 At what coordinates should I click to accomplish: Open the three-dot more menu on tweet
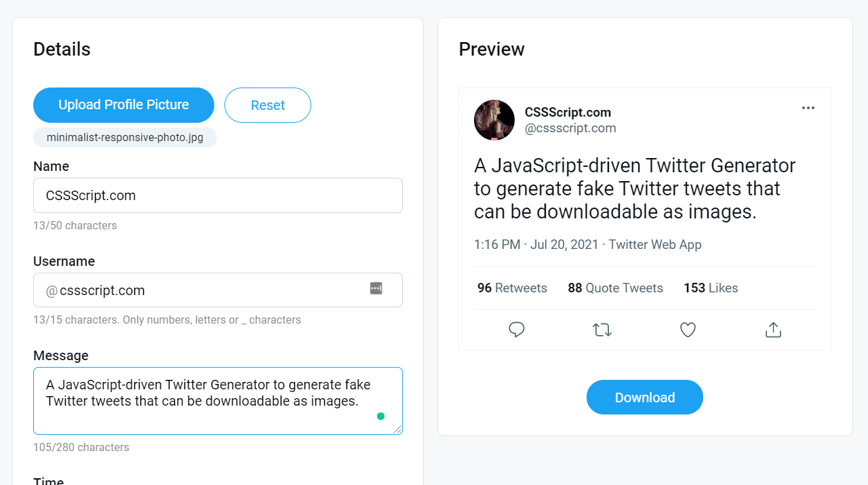point(808,108)
